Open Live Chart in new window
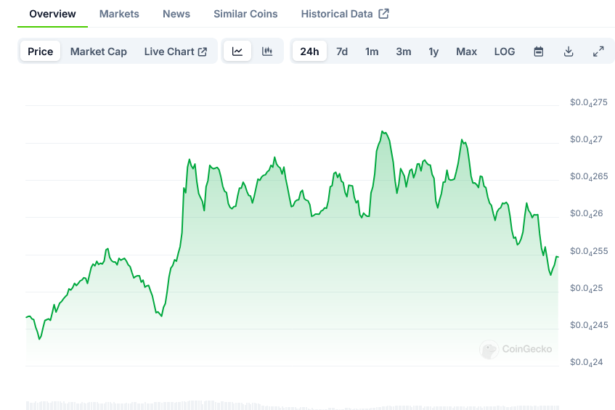The height and width of the screenshot is (410, 615). point(175,52)
